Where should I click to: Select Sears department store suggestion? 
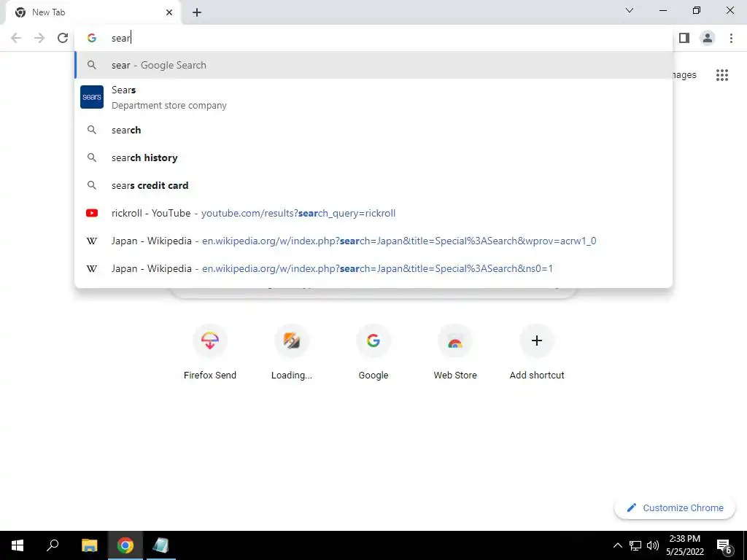[373, 97]
